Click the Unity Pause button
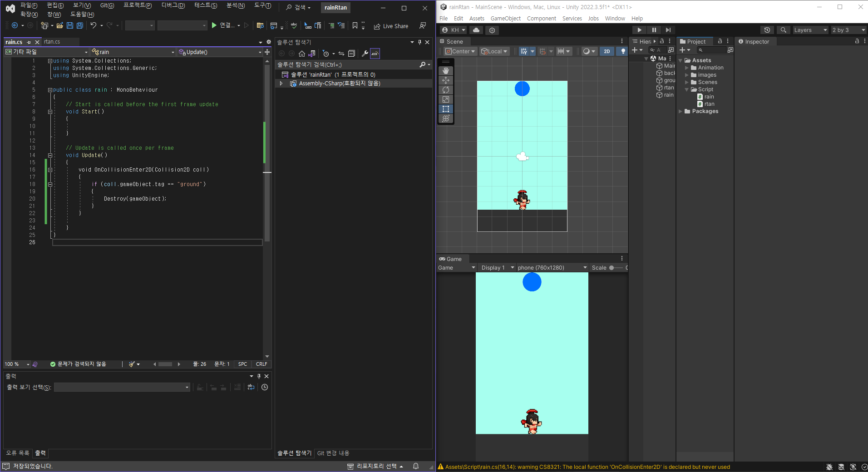 pos(654,30)
